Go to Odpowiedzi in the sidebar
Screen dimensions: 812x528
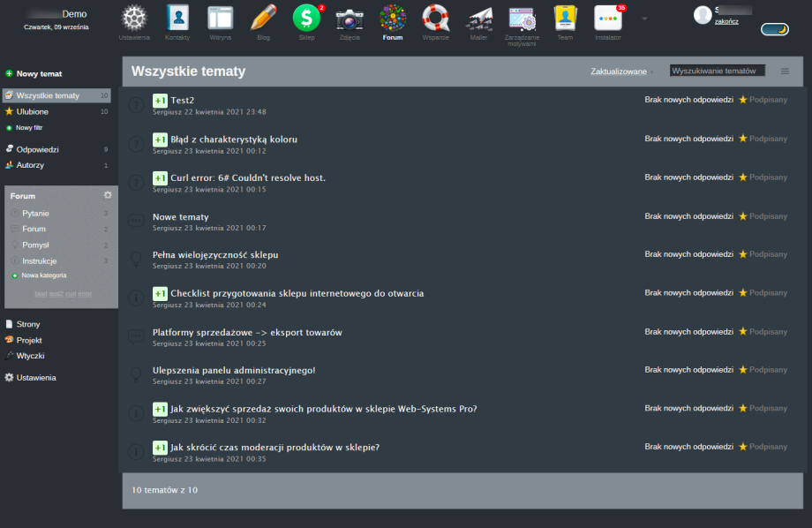tap(37, 149)
